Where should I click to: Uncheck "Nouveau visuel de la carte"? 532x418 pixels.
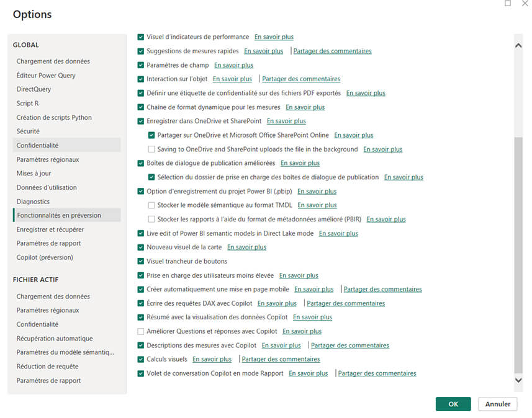140,247
